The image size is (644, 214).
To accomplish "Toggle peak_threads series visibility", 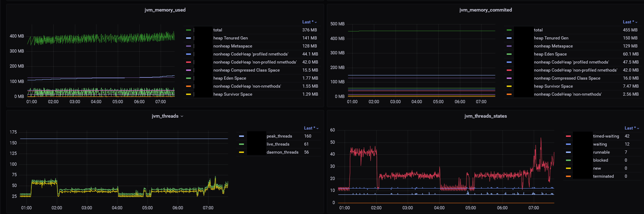I will tap(279, 136).
